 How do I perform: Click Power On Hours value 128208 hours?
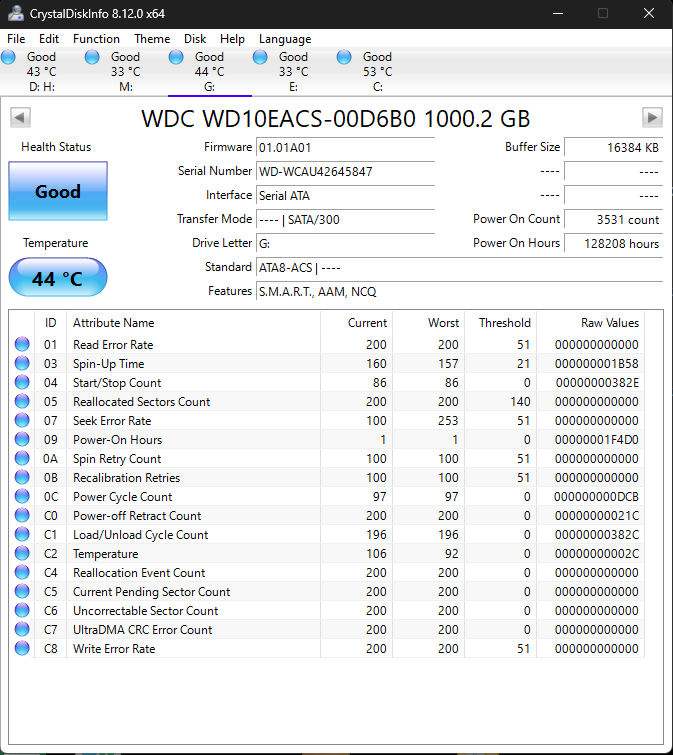tap(614, 244)
